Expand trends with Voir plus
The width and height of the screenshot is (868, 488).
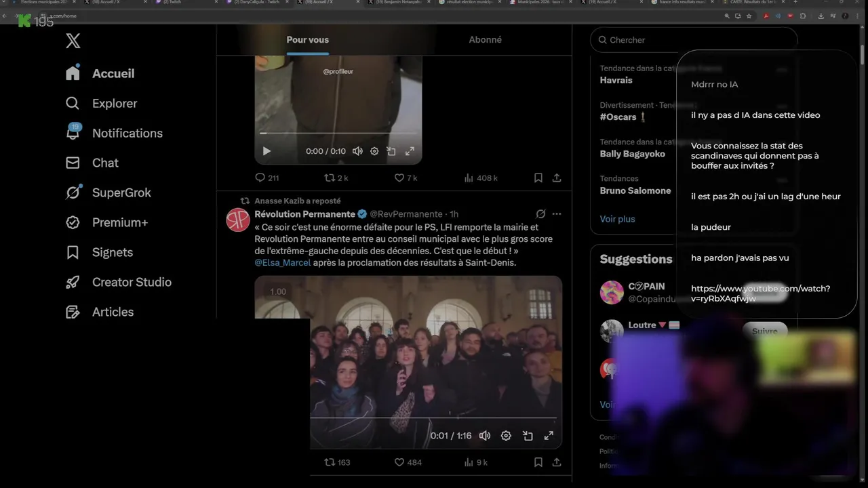(x=617, y=219)
